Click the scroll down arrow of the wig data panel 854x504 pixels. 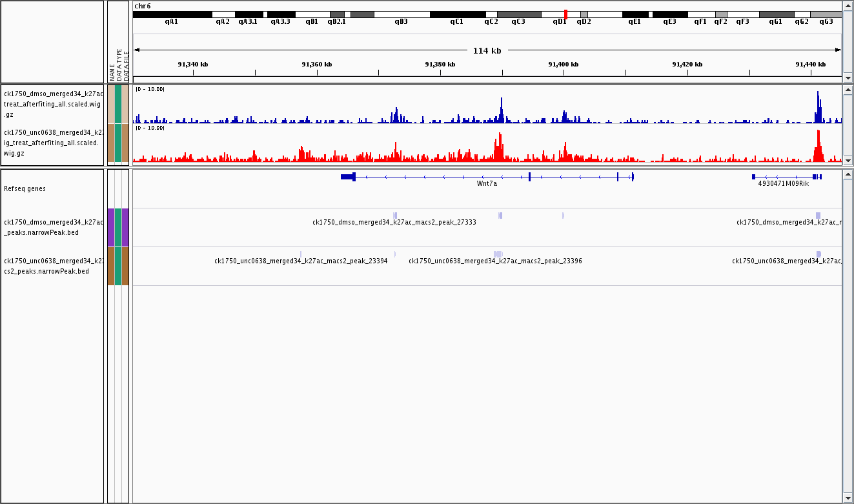click(x=848, y=161)
